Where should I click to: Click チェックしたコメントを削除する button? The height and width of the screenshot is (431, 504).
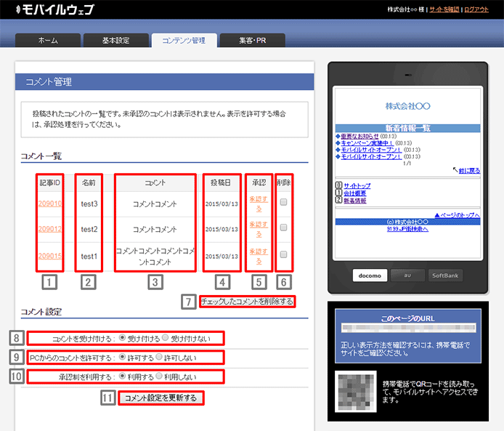click(247, 301)
